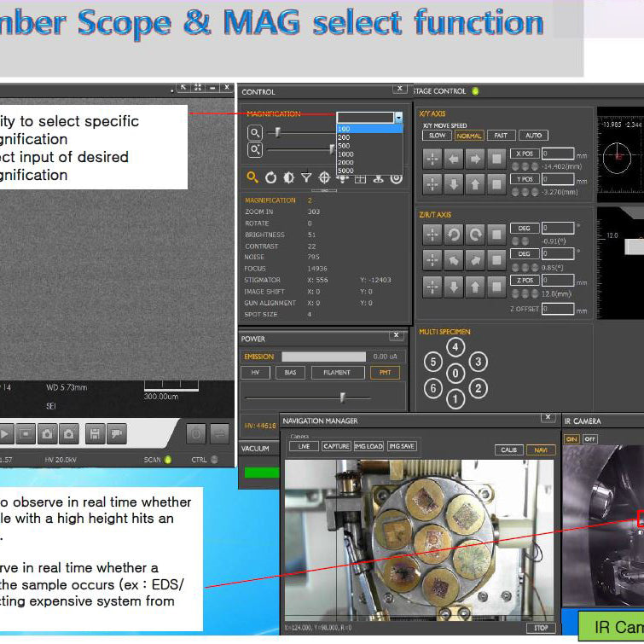Viewport: 644px width, 644px height.
Task: Choose 2000 from magnification list
Action: (x=369, y=163)
